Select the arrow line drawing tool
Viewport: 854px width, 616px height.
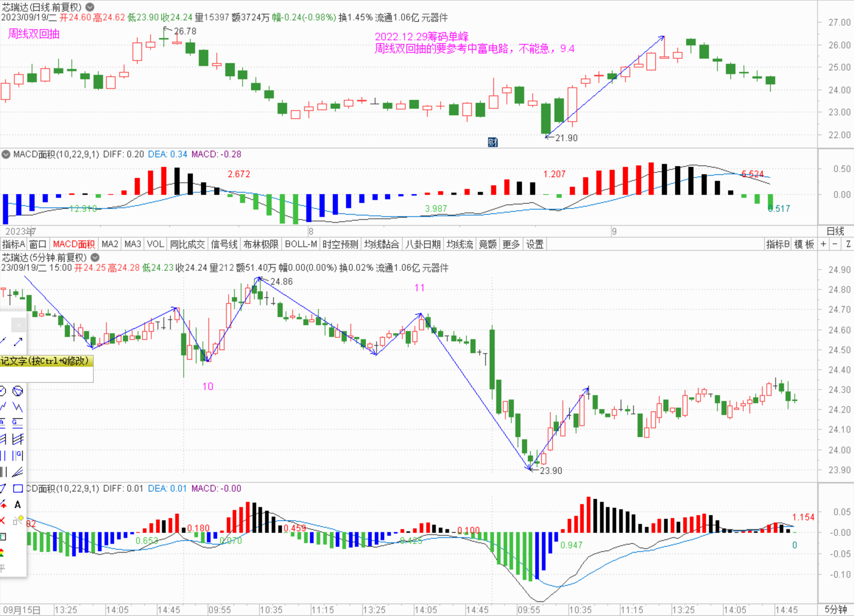18,341
